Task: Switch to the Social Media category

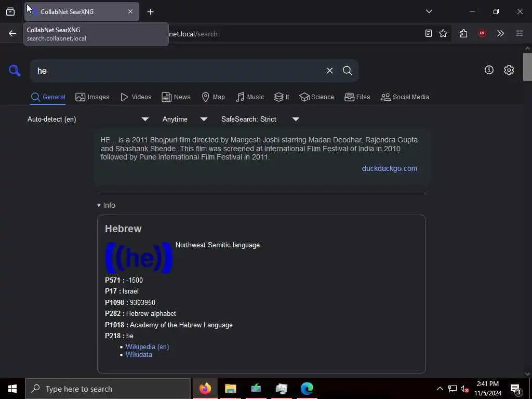Action: click(405, 97)
